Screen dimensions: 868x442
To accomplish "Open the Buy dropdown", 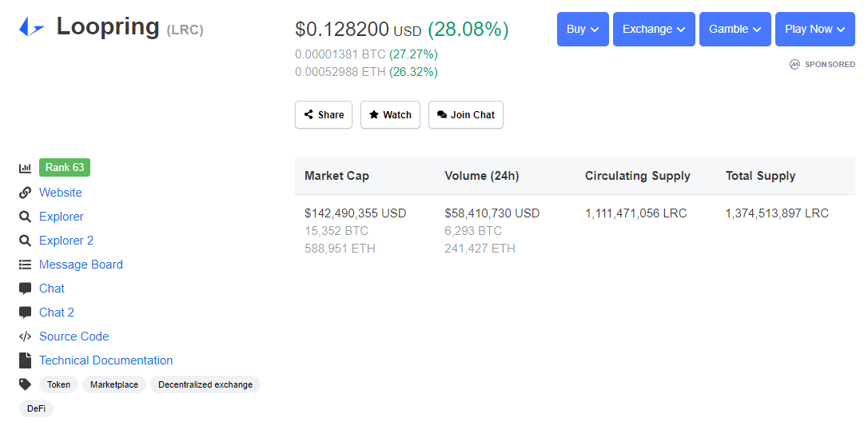I will click(583, 30).
